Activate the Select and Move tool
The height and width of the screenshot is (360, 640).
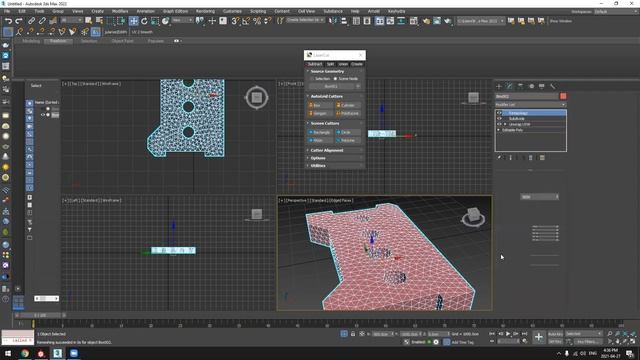[x=133, y=21]
